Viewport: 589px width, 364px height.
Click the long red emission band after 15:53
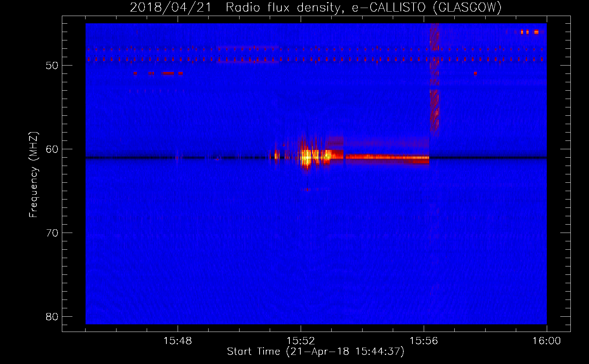click(387, 157)
